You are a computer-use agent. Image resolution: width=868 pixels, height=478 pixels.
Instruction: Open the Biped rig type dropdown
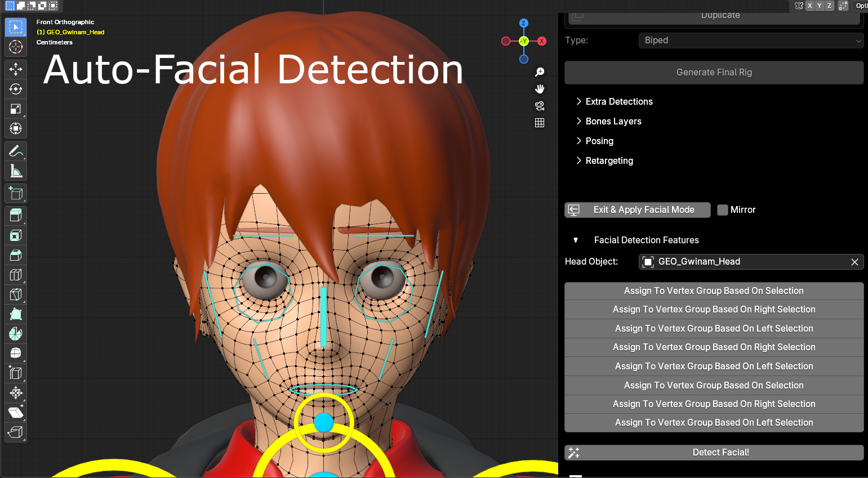pyautogui.click(x=751, y=40)
